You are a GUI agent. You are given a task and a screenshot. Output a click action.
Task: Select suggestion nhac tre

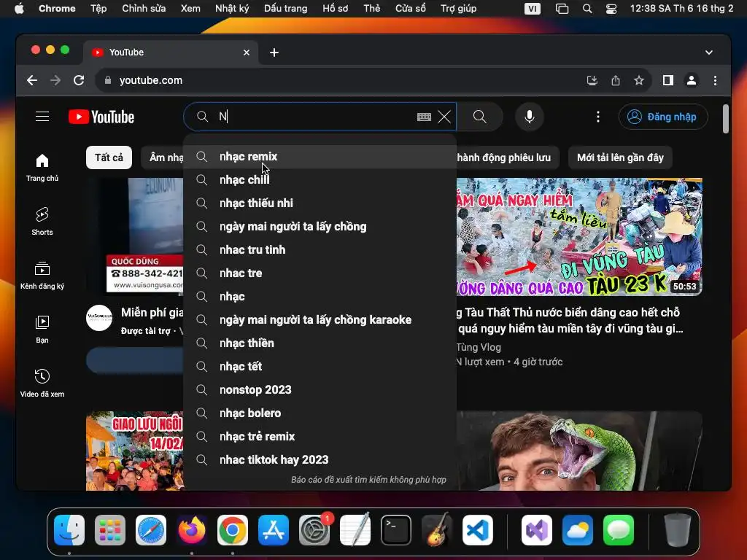pos(320,273)
